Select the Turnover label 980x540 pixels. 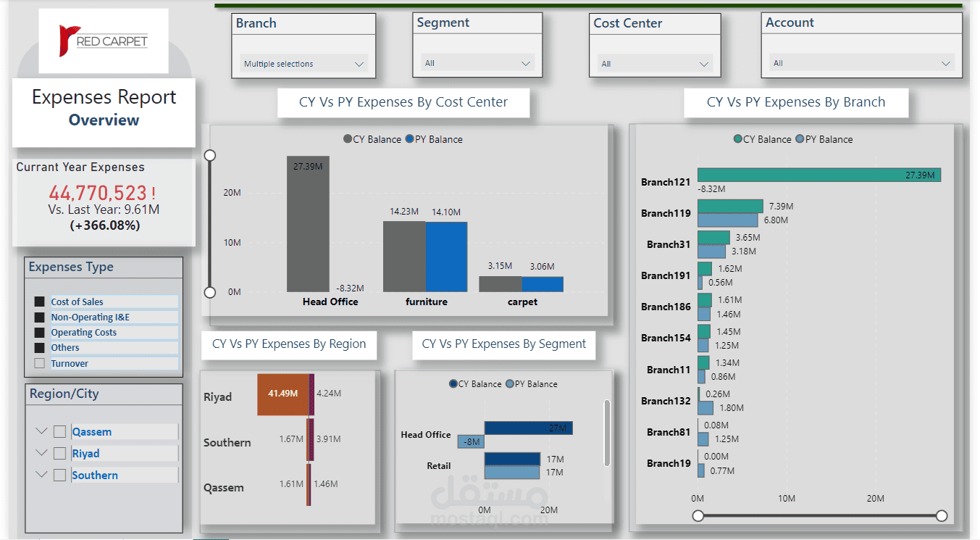(x=70, y=363)
